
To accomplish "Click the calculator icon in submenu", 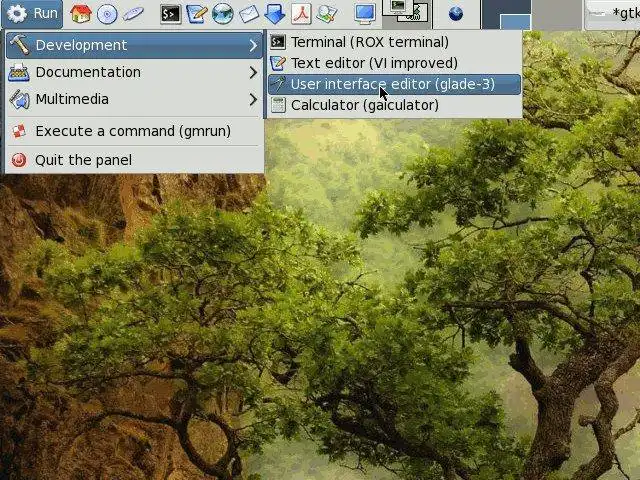I will [x=278, y=105].
